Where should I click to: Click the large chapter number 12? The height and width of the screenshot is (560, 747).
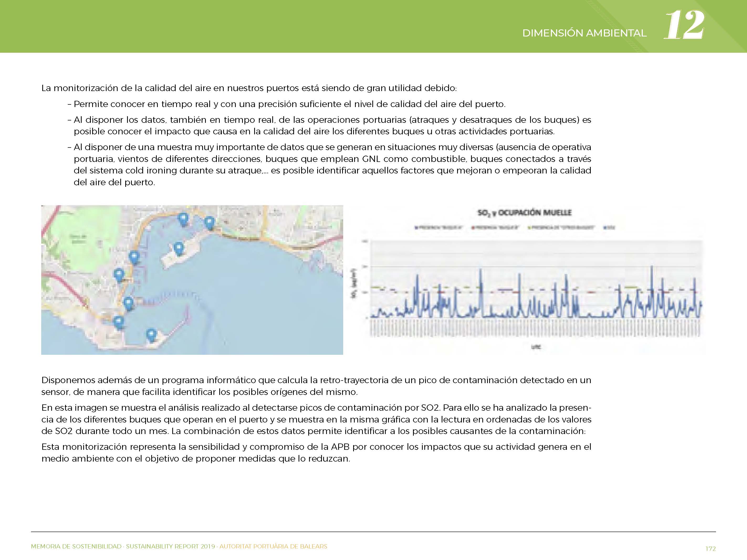[684, 25]
